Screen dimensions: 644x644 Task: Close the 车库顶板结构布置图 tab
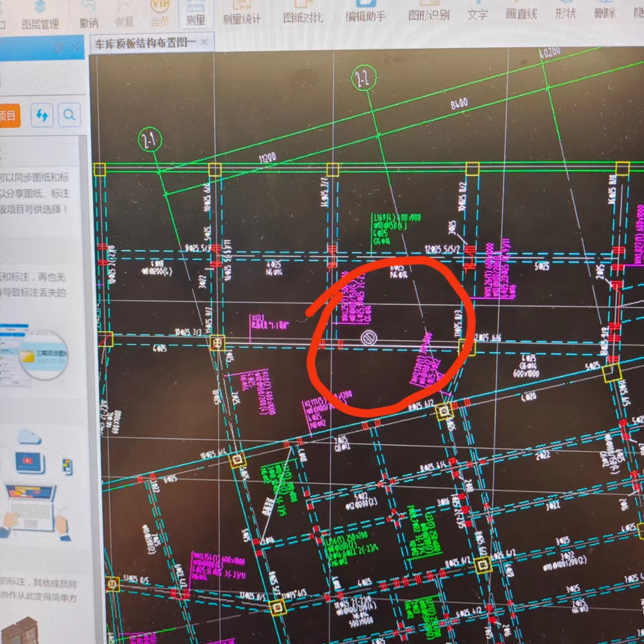point(204,42)
